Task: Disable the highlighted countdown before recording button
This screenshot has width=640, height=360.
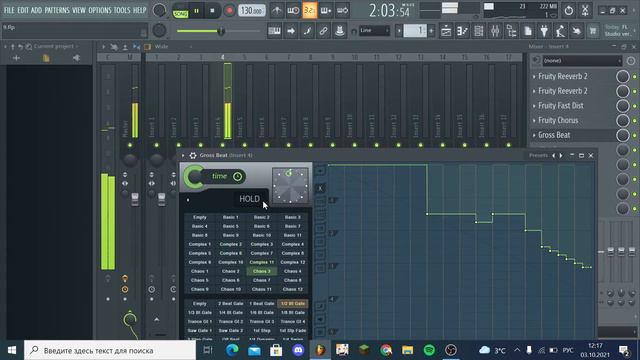Action: point(309,11)
